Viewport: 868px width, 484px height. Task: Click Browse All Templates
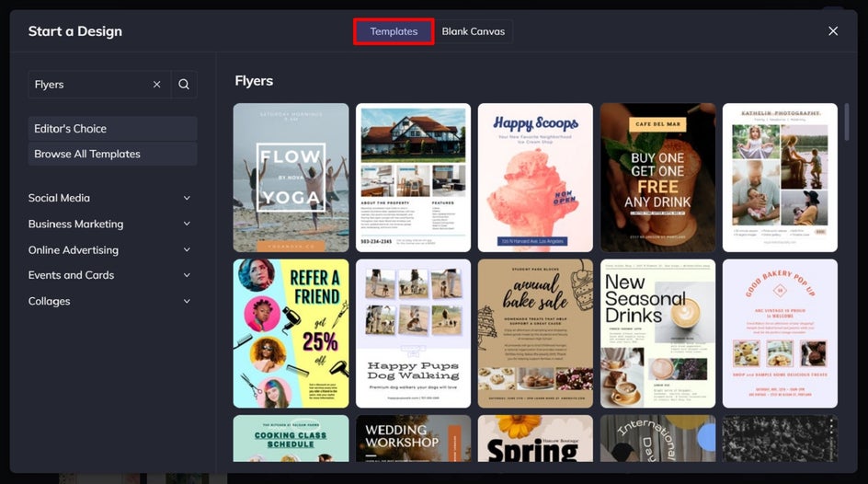(x=112, y=154)
